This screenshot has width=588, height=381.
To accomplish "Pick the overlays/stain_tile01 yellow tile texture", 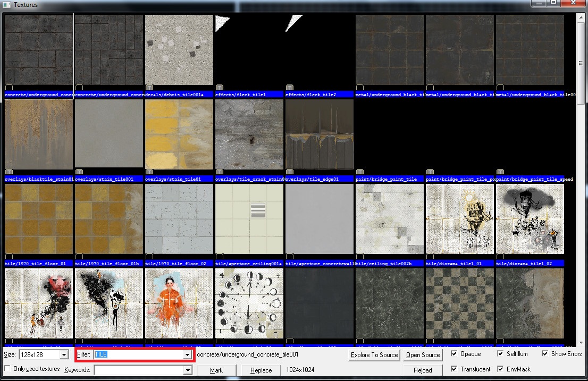I will [179, 134].
